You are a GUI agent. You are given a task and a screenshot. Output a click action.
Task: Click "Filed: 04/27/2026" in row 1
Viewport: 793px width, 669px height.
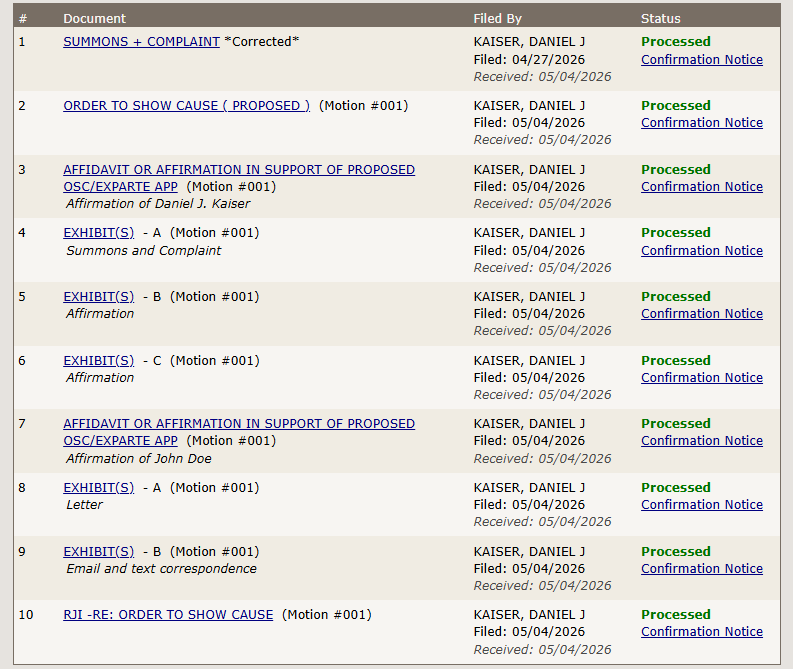(x=529, y=60)
